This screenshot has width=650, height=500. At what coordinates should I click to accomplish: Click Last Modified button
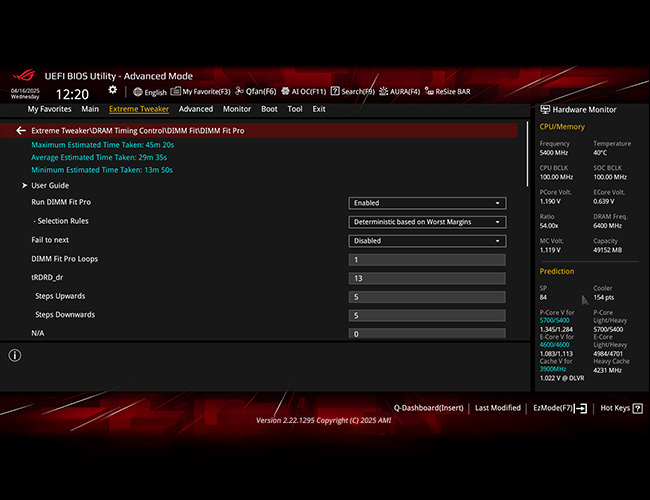(x=497, y=408)
